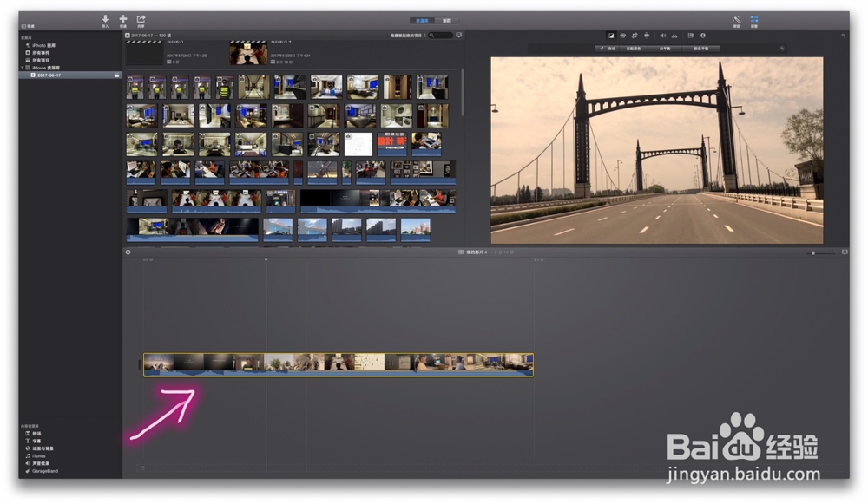Select the first building exterior clip thumbnail
Screen dimensions: 868x504
tap(278, 230)
